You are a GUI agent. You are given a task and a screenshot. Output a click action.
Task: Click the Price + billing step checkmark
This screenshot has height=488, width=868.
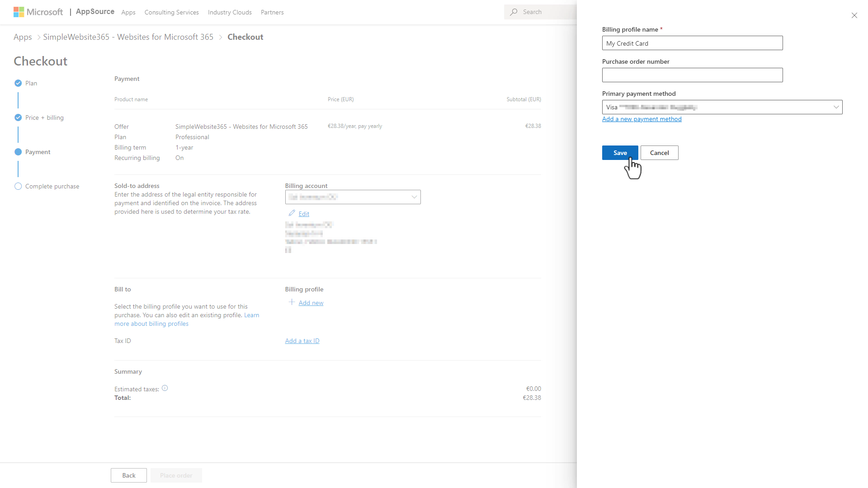[18, 117]
